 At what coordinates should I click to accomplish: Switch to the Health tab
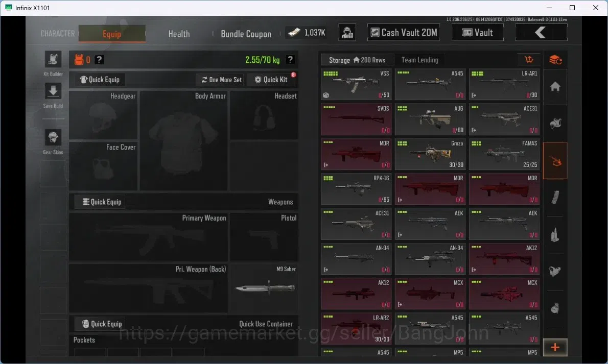pos(179,34)
